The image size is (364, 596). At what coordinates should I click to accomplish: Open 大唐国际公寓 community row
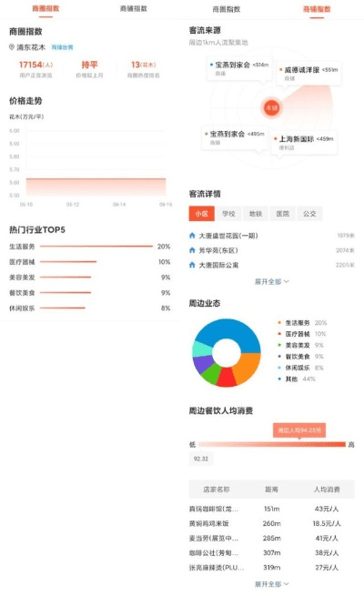[272, 265]
